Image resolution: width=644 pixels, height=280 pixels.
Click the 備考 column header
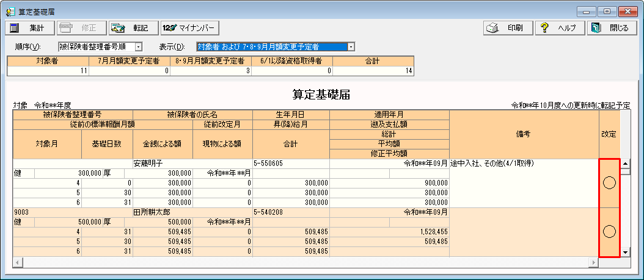[524, 134]
